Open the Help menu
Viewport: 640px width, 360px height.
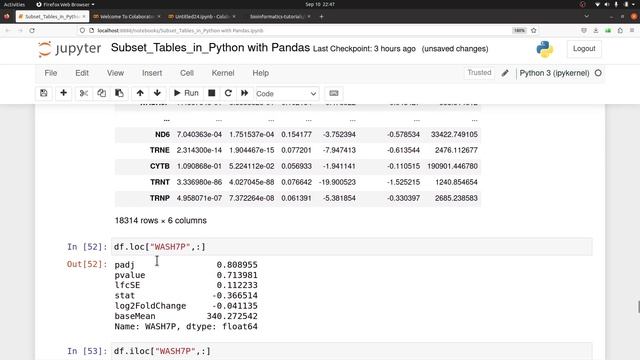(260, 73)
